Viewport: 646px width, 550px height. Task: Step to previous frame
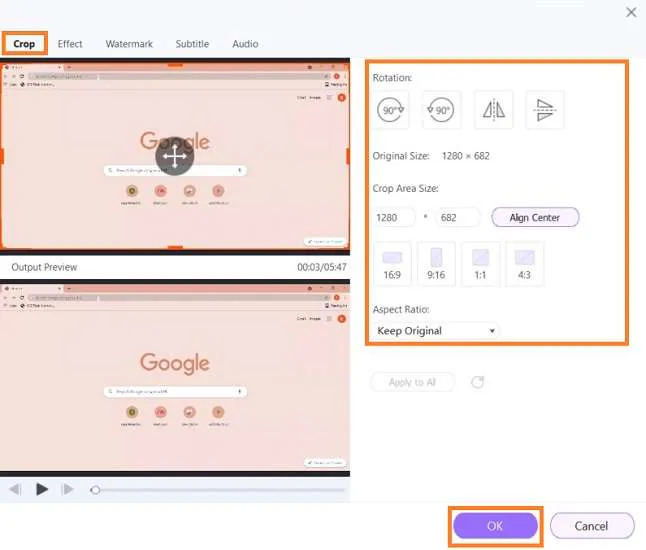tap(15, 489)
